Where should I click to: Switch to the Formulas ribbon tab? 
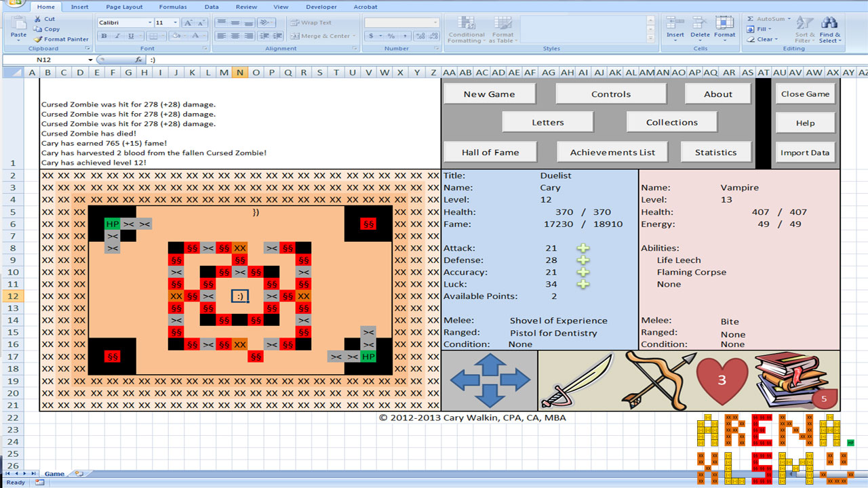173,7
